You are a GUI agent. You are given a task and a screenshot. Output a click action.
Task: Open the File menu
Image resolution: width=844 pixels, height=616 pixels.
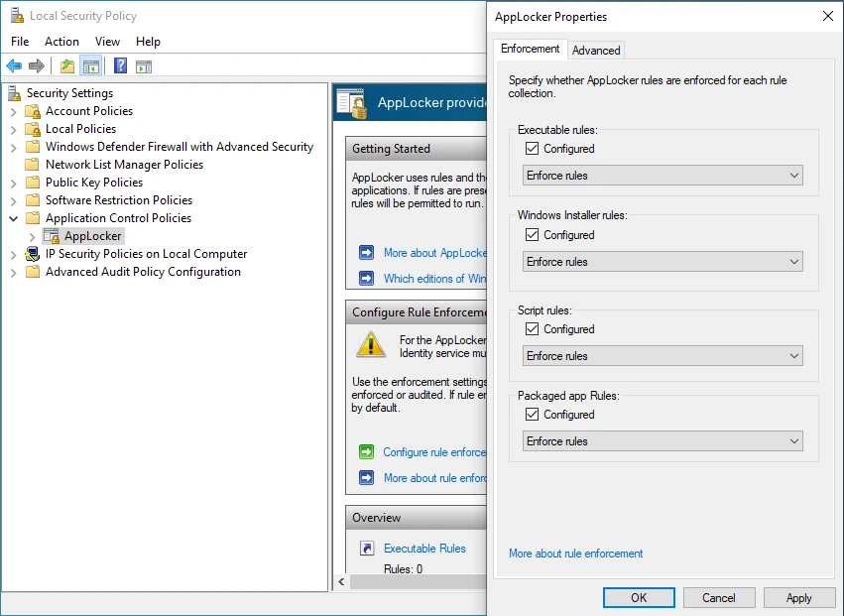click(x=20, y=42)
